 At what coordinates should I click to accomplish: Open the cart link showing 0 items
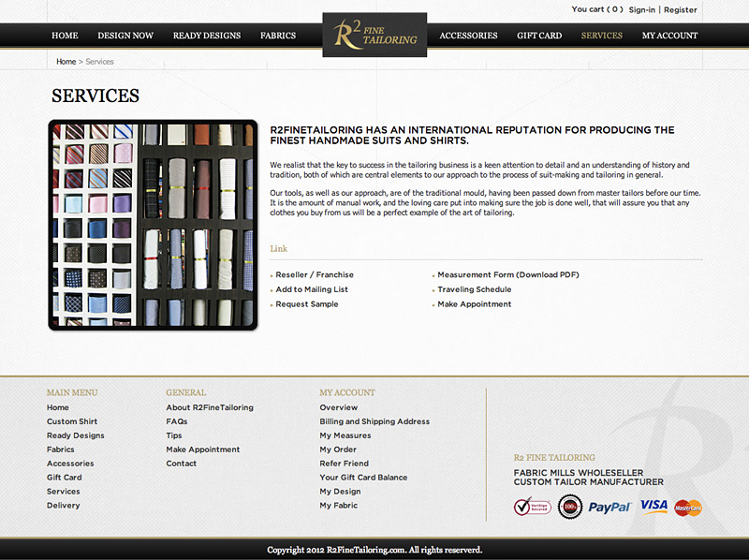pos(597,9)
